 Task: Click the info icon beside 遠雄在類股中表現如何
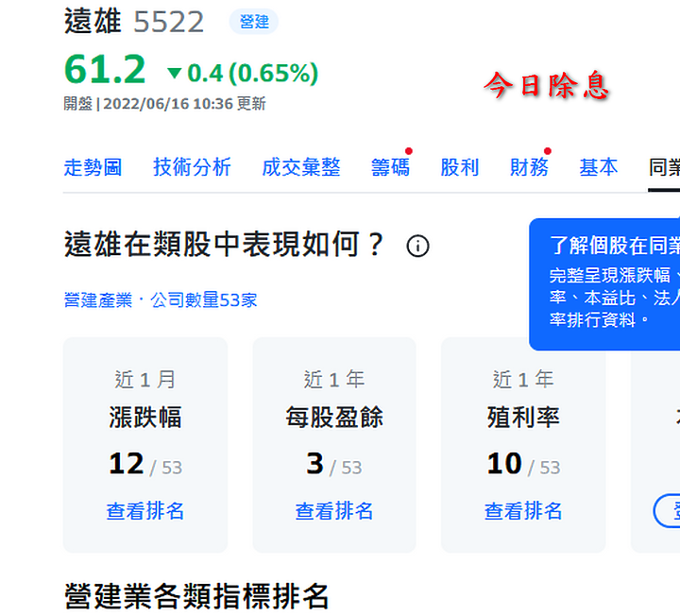tap(417, 246)
